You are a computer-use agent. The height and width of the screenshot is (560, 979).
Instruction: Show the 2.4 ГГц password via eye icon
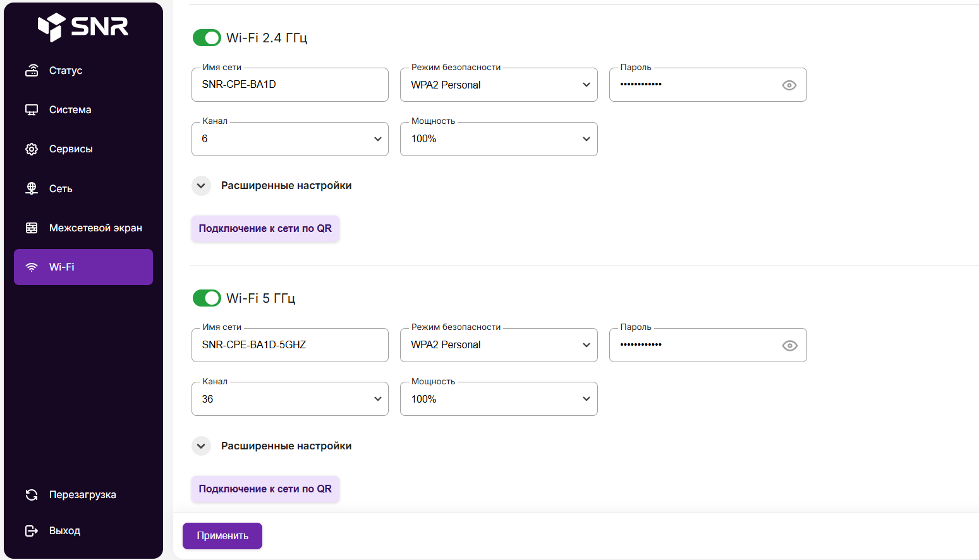click(x=789, y=85)
